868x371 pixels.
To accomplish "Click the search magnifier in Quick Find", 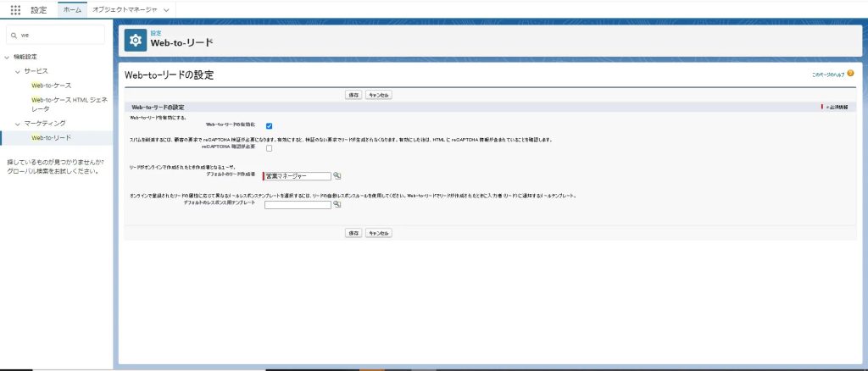I will point(14,35).
